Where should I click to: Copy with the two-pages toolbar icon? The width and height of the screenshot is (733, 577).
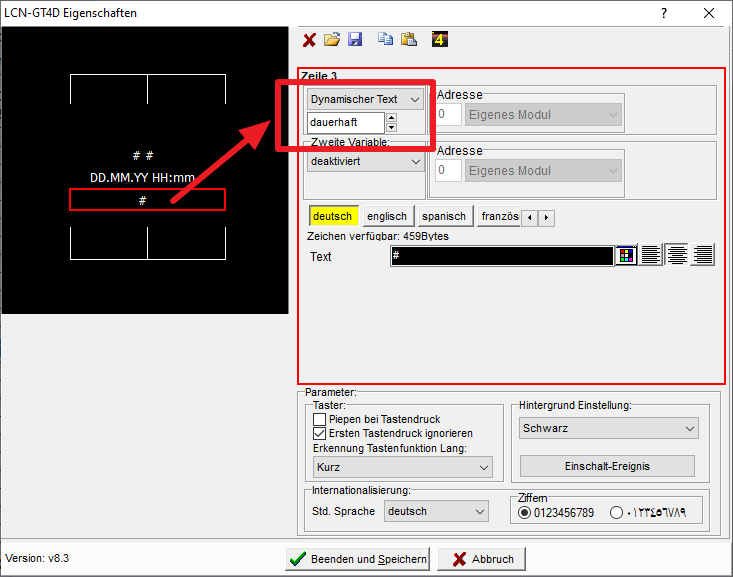coord(385,39)
